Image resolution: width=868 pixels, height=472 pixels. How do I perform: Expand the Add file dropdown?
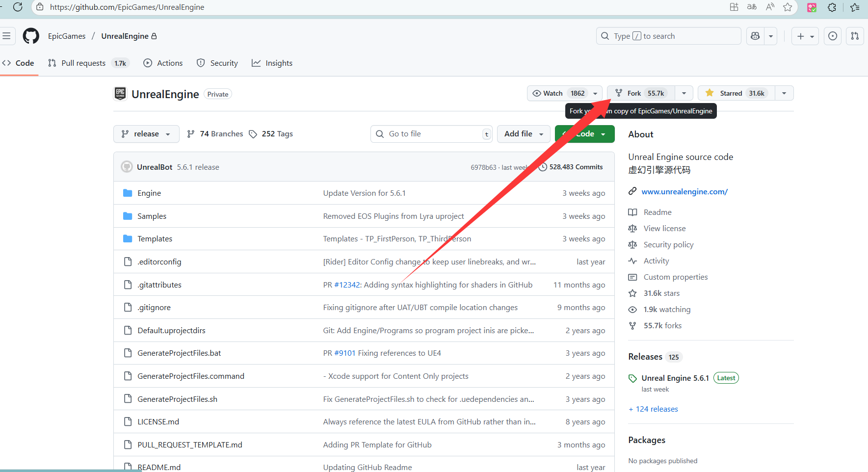point(524,134)
